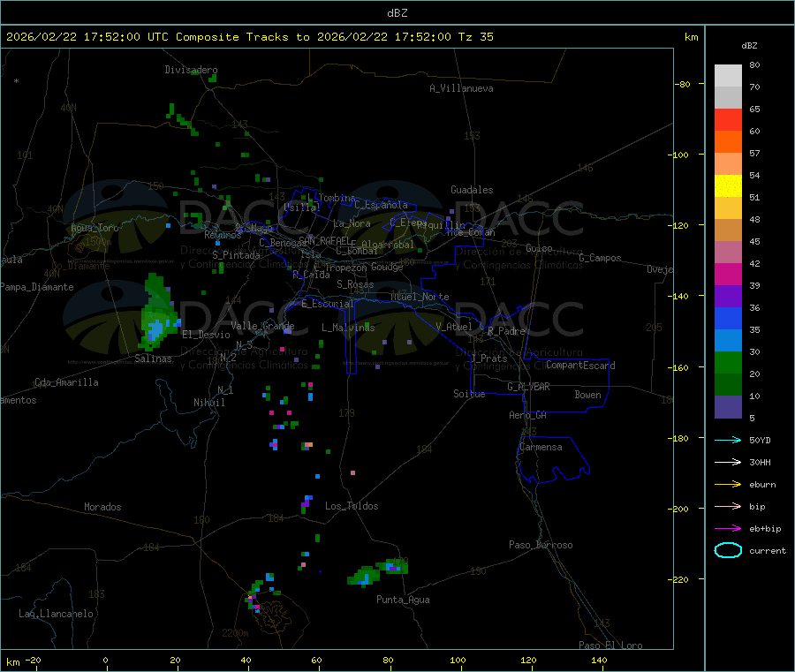Click the '100' km tick on bottom axis
Viewport: 795px width, 672px height.
(x=458, y=660)
